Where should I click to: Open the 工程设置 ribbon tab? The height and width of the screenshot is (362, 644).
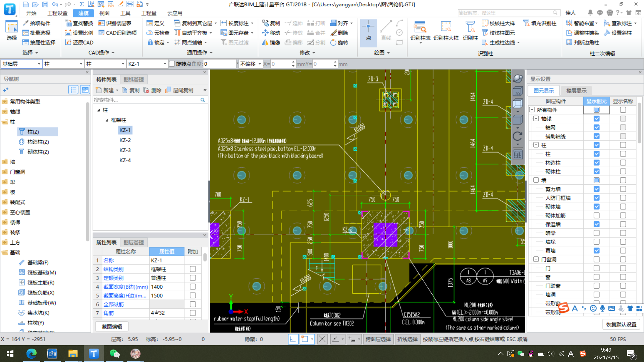57,13
